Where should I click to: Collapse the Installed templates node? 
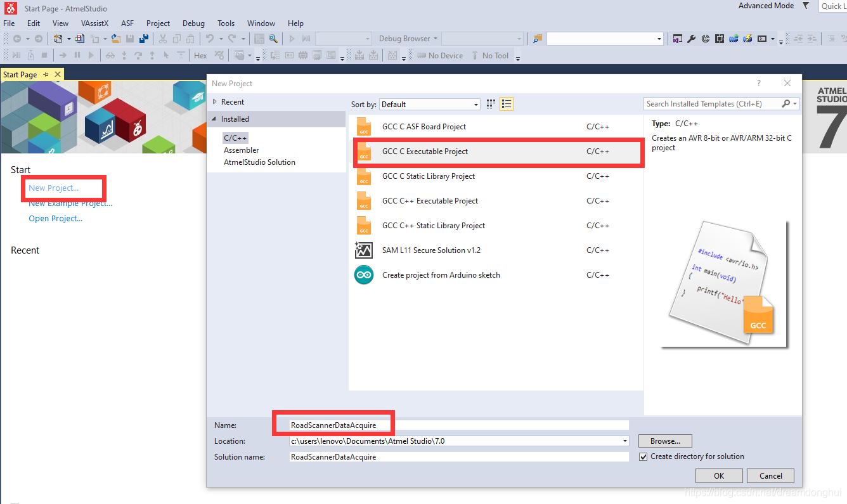pos(215,119)
